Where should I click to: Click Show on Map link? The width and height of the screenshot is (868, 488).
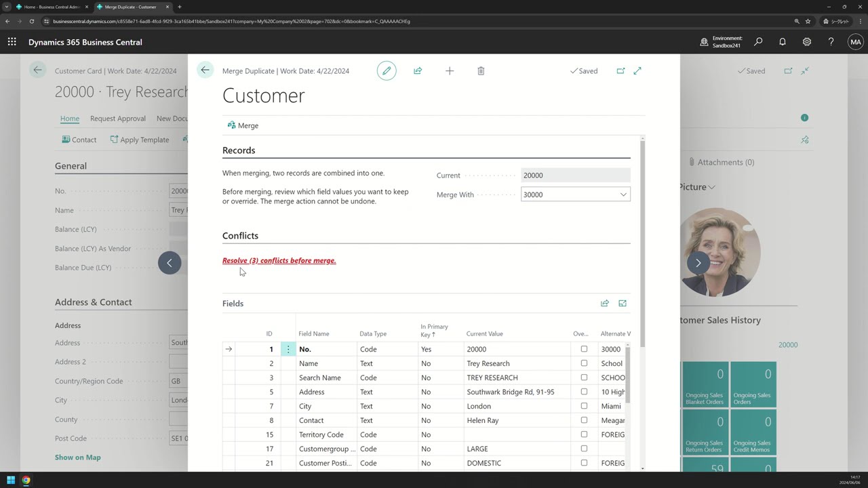click(x=78, y=457)
